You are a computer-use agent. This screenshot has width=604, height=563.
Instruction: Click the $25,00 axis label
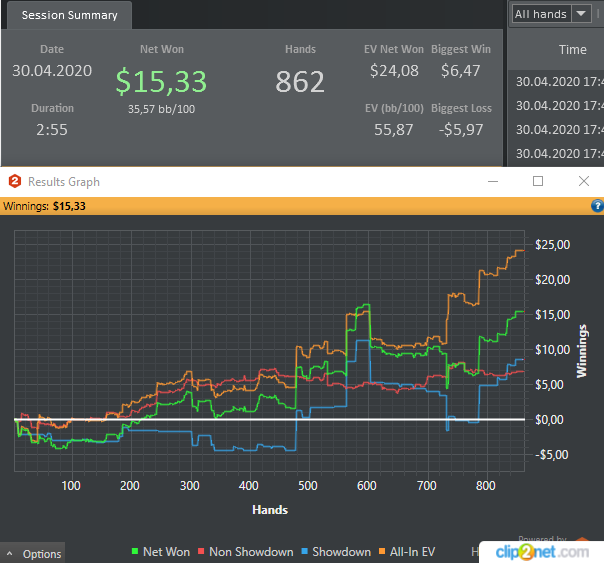point(552,245)
